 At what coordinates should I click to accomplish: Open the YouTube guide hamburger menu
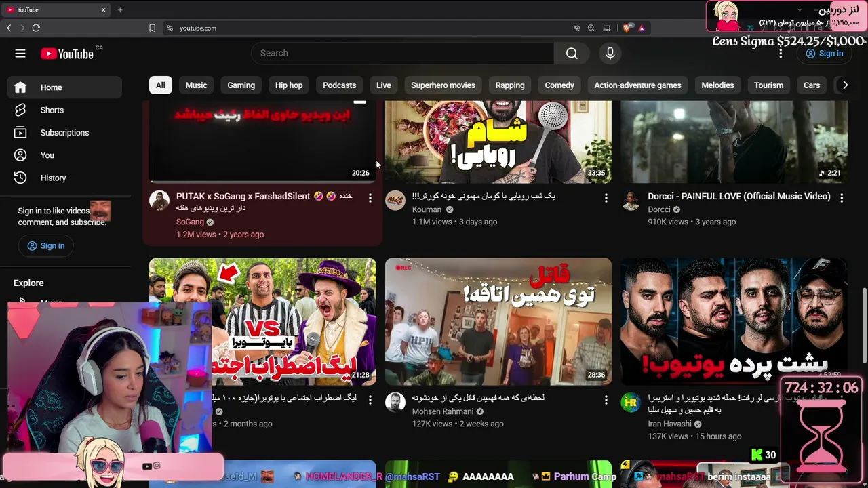(x=20, y=54)
